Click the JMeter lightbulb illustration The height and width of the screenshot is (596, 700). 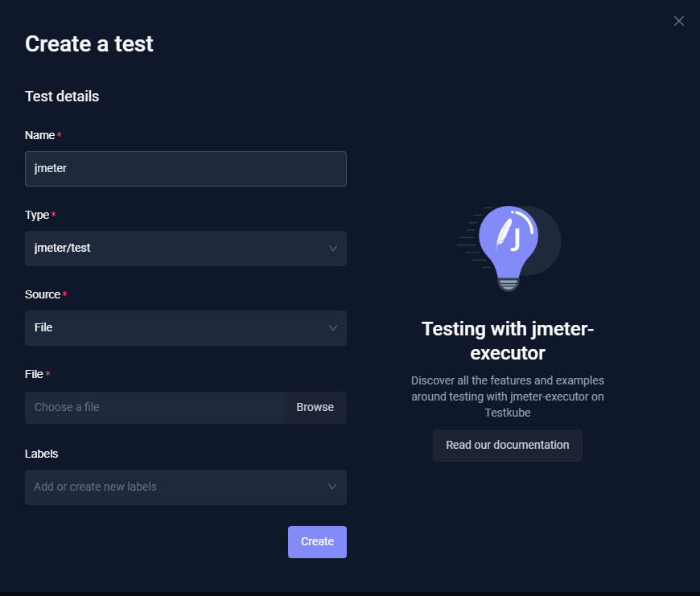point(509,247)
